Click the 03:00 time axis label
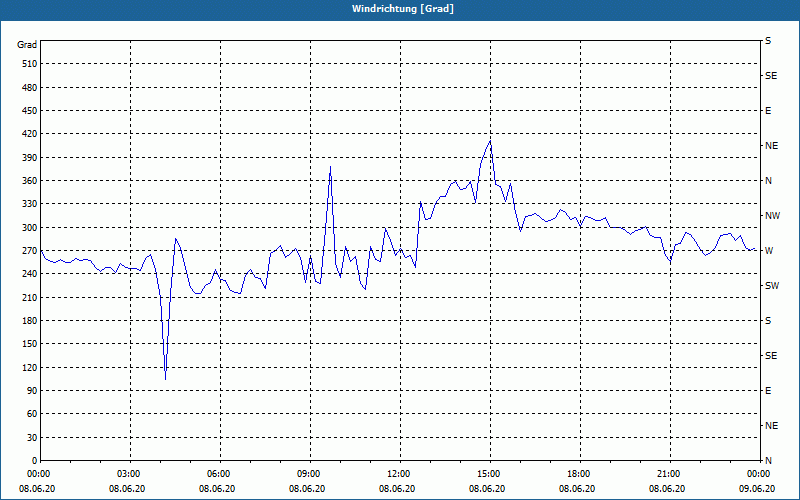This screenshot has height=500, width=800. [x=130, y=474]
